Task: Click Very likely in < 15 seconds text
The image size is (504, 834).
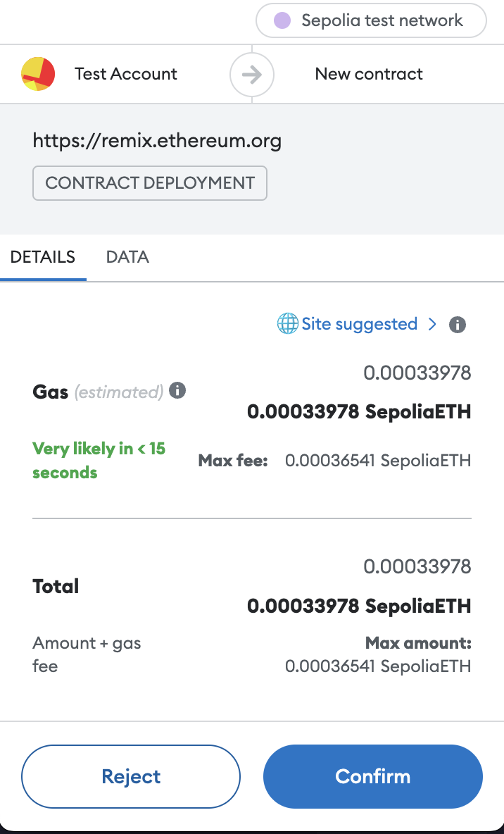Action: pos(99,461)
